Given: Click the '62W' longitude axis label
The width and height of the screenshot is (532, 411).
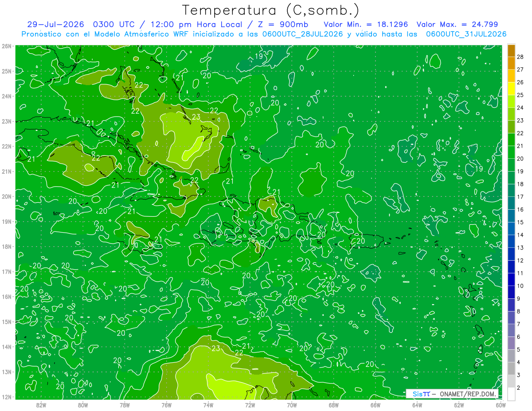Looking at the screenshot, I should pyautogui.click(x=459, y=405).
